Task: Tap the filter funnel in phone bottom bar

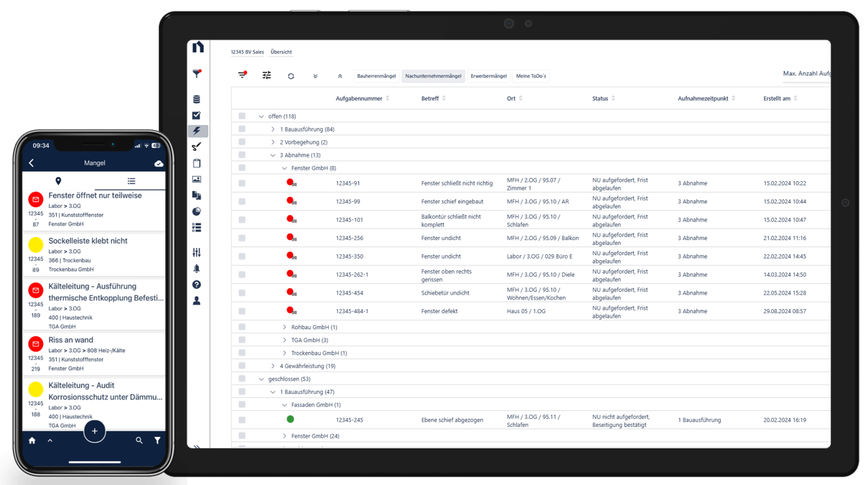Action: 157,440
